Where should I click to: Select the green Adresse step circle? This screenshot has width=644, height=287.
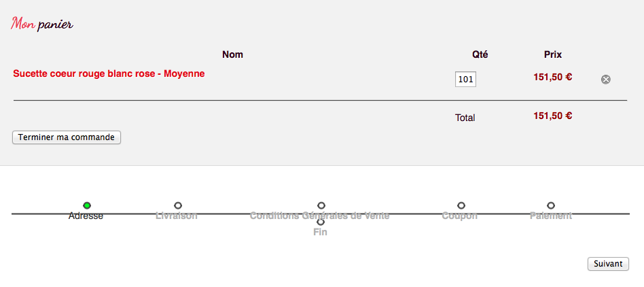87,205
